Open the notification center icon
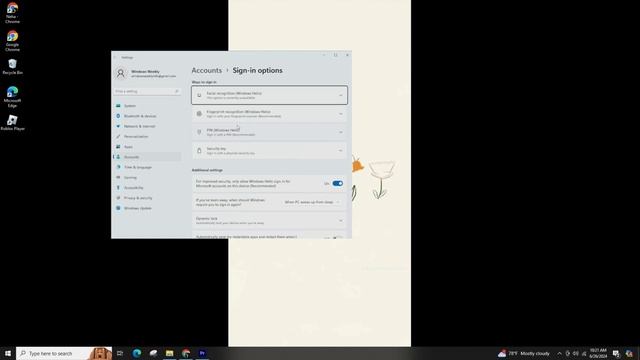The height and width of the screenshot is (360, 640). pos(616,353)
